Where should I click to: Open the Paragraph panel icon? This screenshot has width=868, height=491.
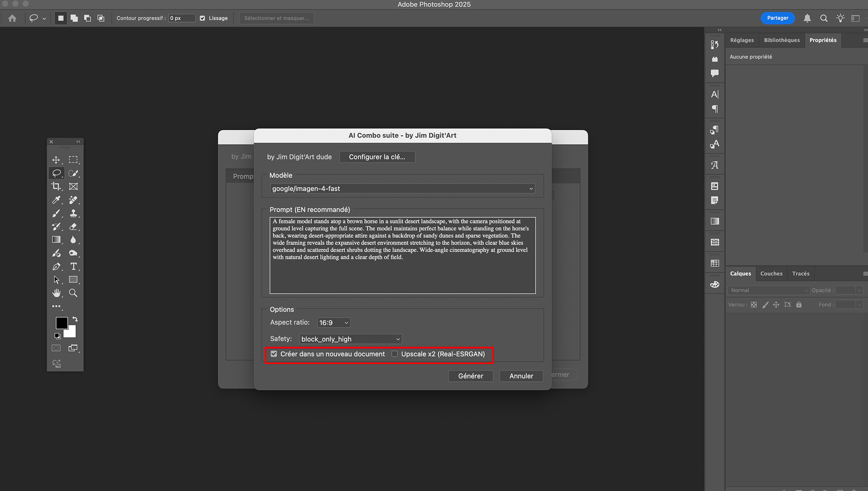pos(715,109)
